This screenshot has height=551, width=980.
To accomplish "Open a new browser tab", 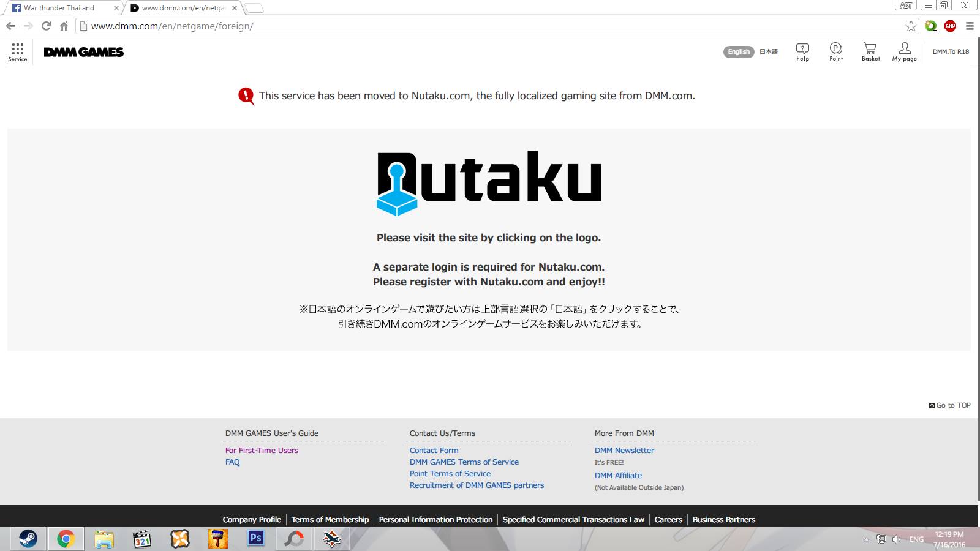I will tap(254, 8).
